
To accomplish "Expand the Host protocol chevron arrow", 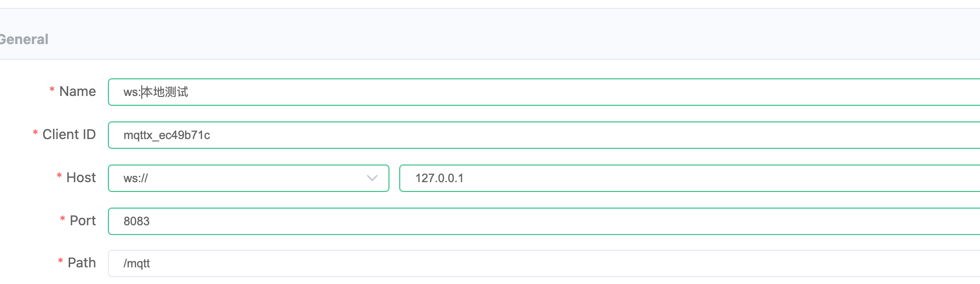I will 372,178.
